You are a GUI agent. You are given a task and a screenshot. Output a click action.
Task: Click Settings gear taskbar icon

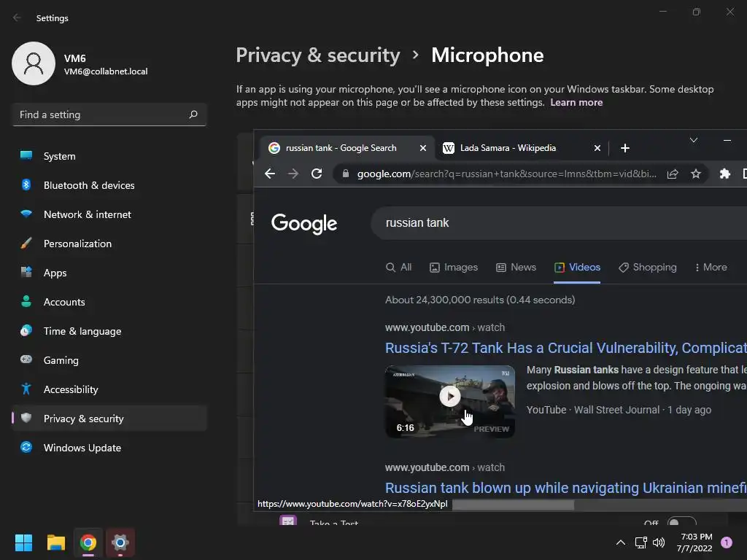click(x=120, y=542)
